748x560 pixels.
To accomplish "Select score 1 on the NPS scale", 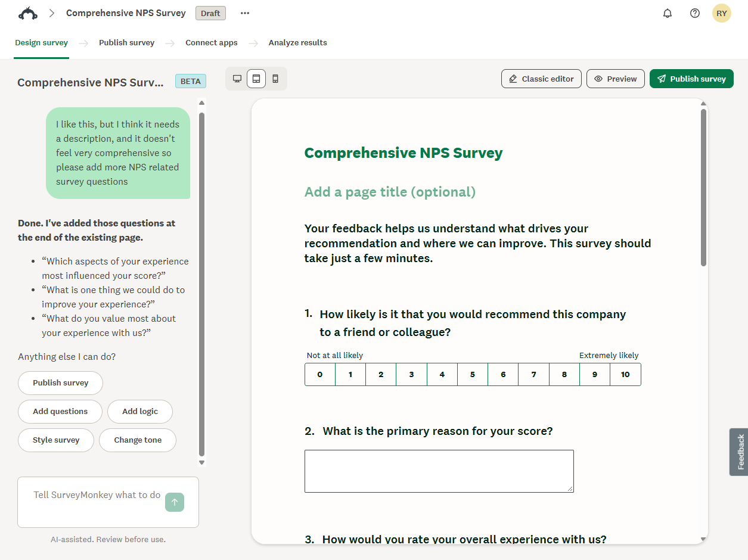I will click(x=350, y=375).
